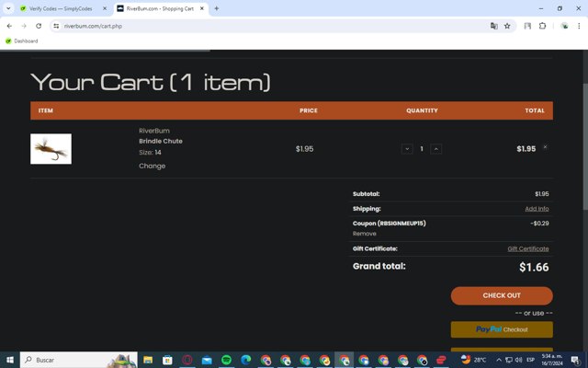Open the Chrome three-dot menu

(x=579, y=26)
